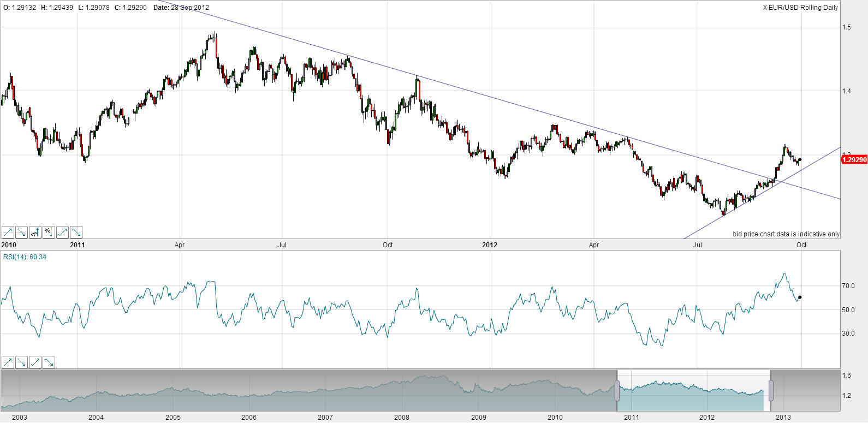868x423 pixels.
Task: Select the percent down-arrow tool
Action: click(x=49, y=233)
